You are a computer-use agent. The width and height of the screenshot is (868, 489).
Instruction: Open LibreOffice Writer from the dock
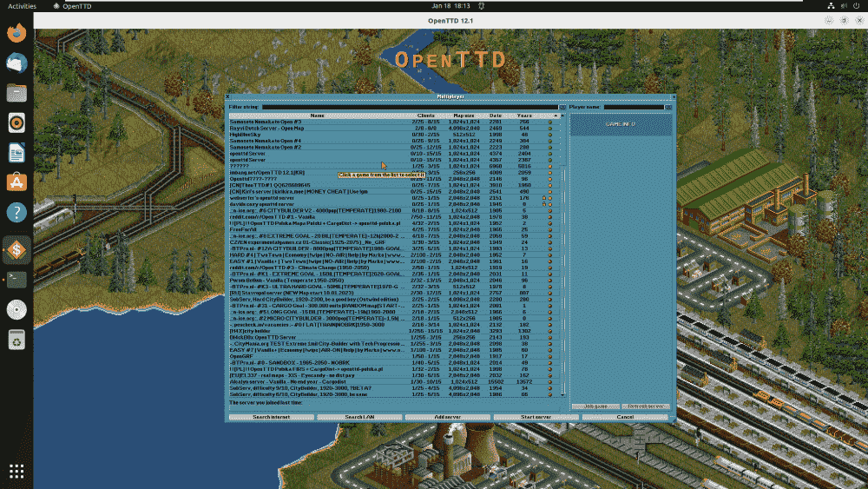tap(16, 153)
